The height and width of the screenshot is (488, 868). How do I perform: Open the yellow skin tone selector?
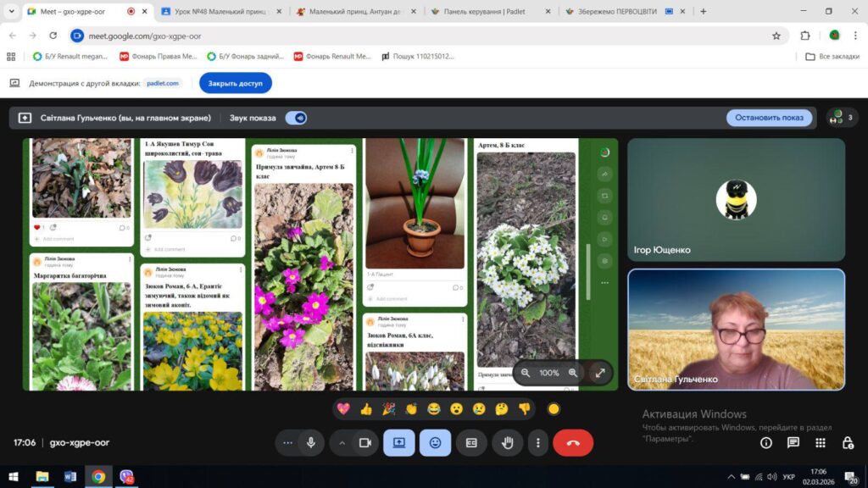(x=554, y=409)
